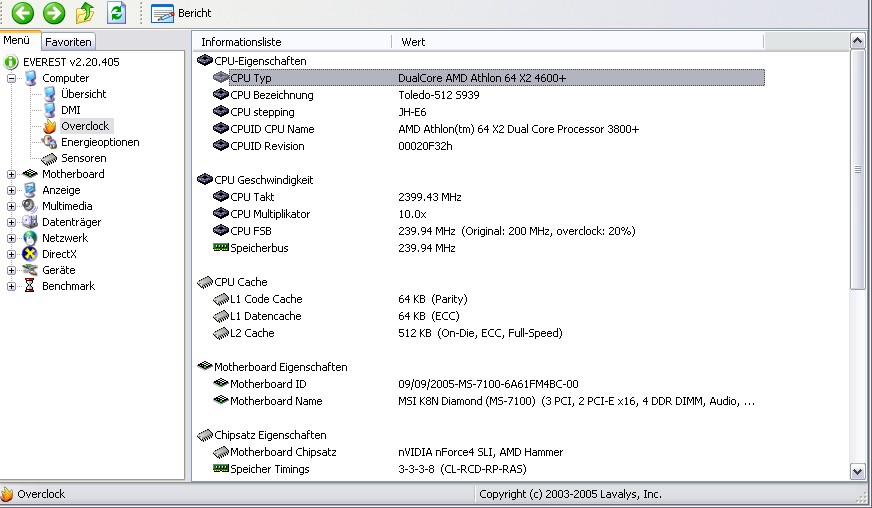Click the Motherboard icon in the tree
This screenshot has height=508, width=872.
click(30, 174)
